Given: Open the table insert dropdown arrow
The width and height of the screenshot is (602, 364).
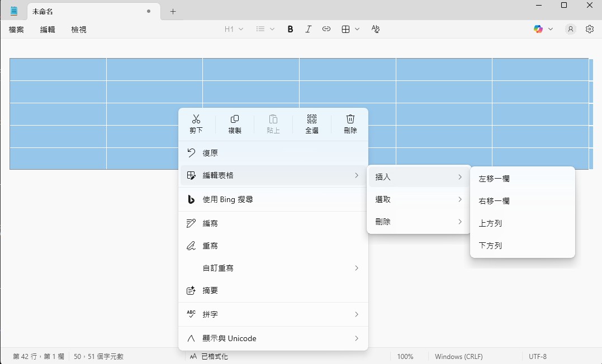Looking at the screenshot, I should point(357,28).
